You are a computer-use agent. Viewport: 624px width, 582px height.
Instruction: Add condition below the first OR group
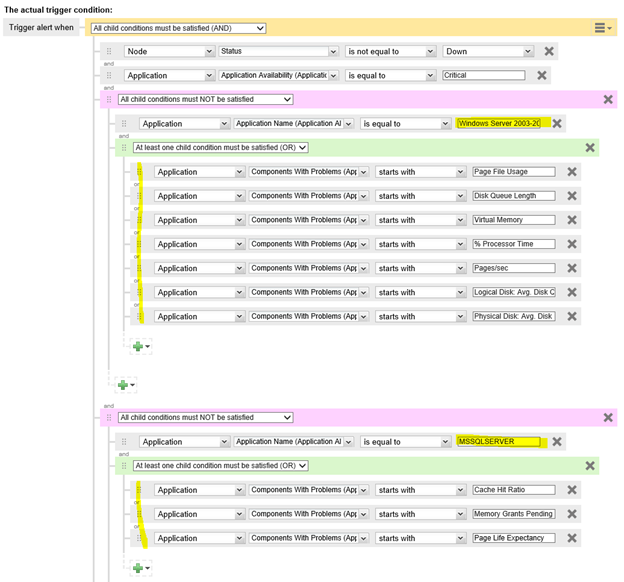[x=126, y=385]
